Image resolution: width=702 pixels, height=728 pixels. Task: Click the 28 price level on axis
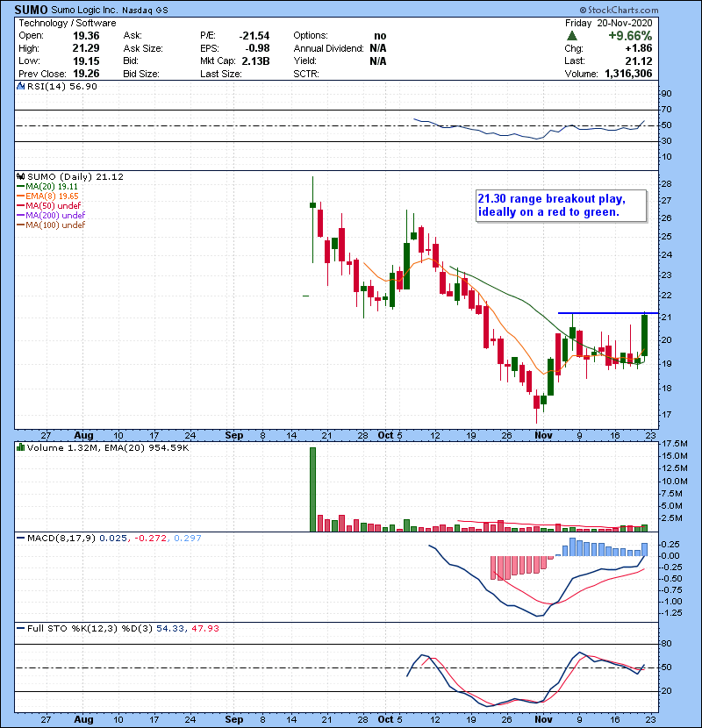click(666, 184)
